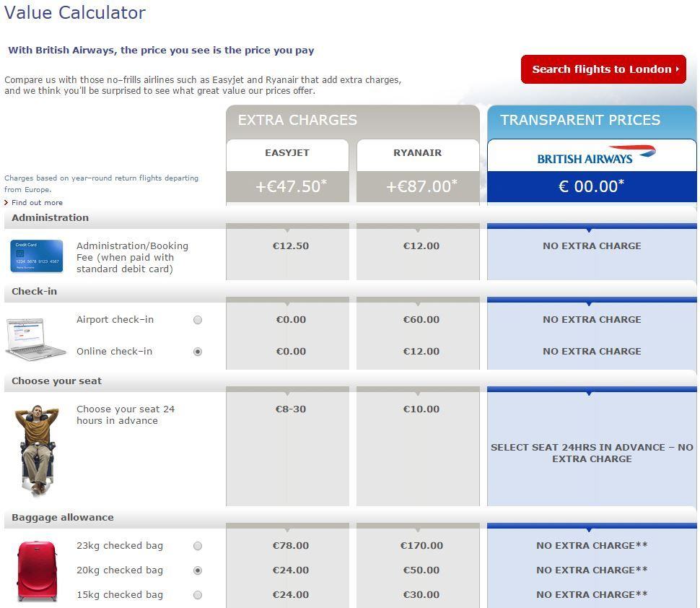Select the Airport check-in radio button
This screenshot has width=700, height=608.
[x=198, y=319]
